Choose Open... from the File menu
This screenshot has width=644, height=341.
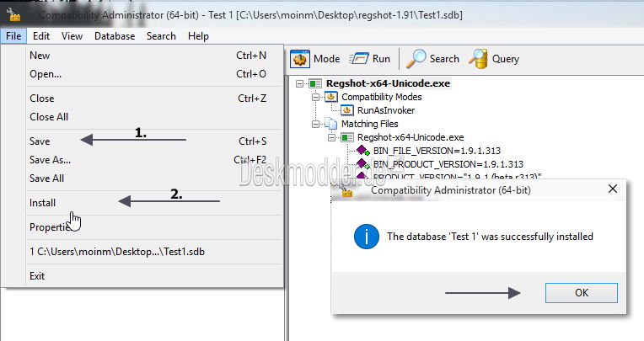(x=154, y=74)
